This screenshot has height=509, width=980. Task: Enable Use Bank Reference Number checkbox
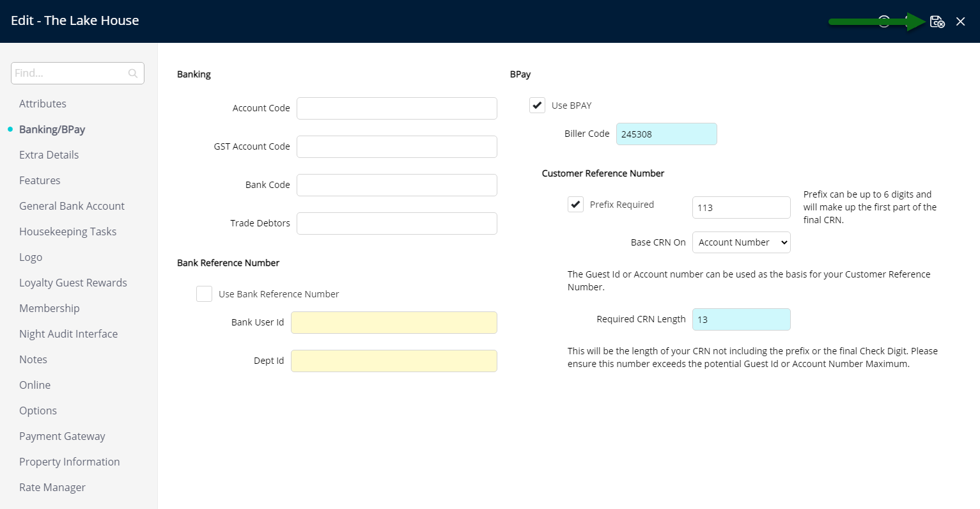(x=204, y=294)
